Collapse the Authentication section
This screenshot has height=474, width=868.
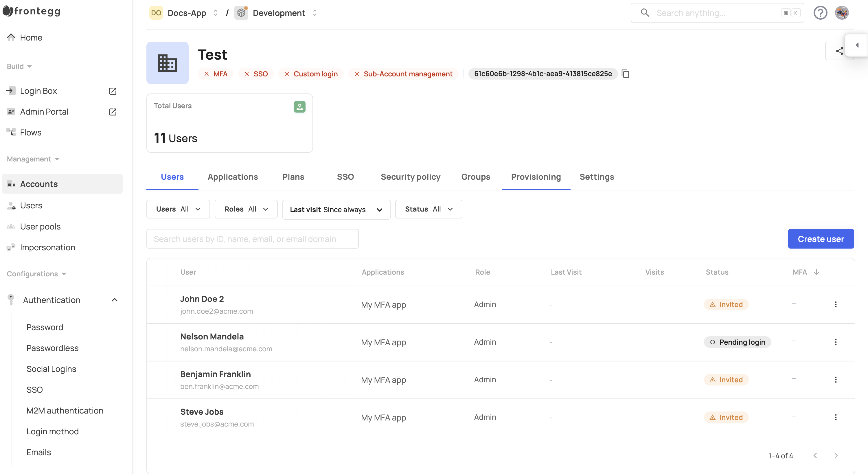click(x=115, y=300)
